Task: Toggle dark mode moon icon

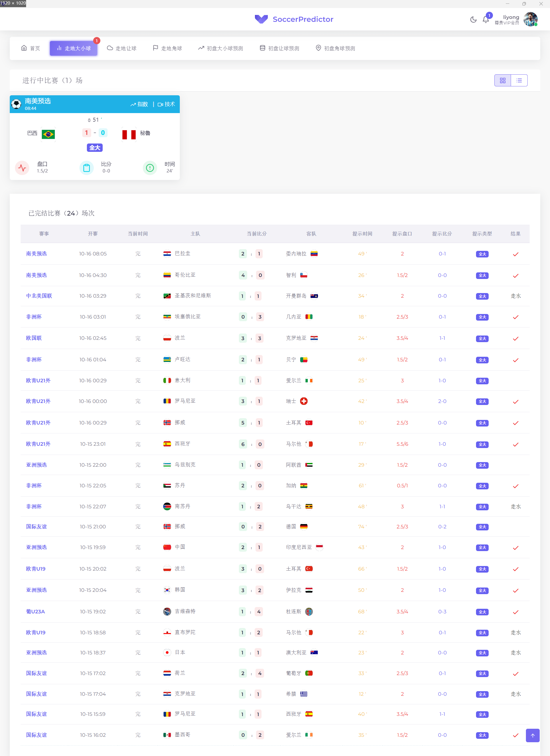Action: (x=473, y=20)
